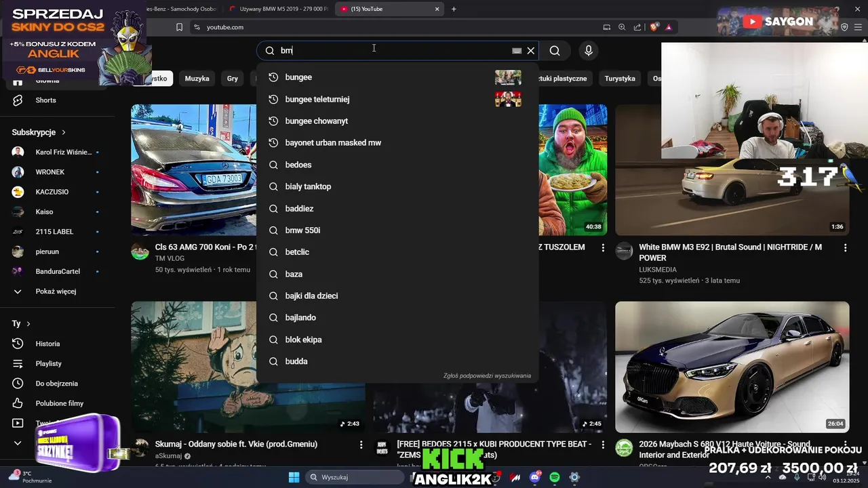Choose 'bayonet urban masked mw' suggestion
The height and width of the screenshot is (488, 868).
pyautogui.click(x=397, y=143)
